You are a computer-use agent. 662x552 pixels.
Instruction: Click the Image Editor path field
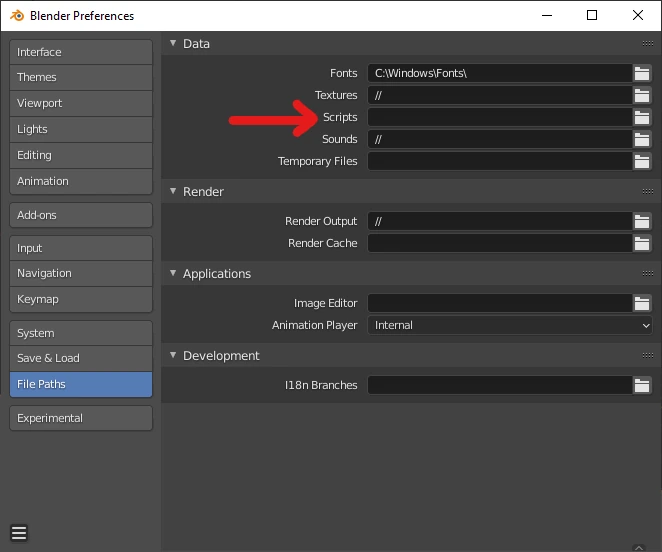pos(500,303)
